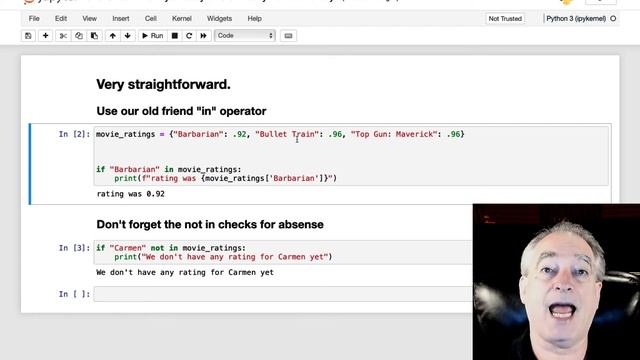Screen dimensions: 640x360
Task: Click in the movie_ratings dictionary code line
Action: pyautogui.click(x=280, y=134)
